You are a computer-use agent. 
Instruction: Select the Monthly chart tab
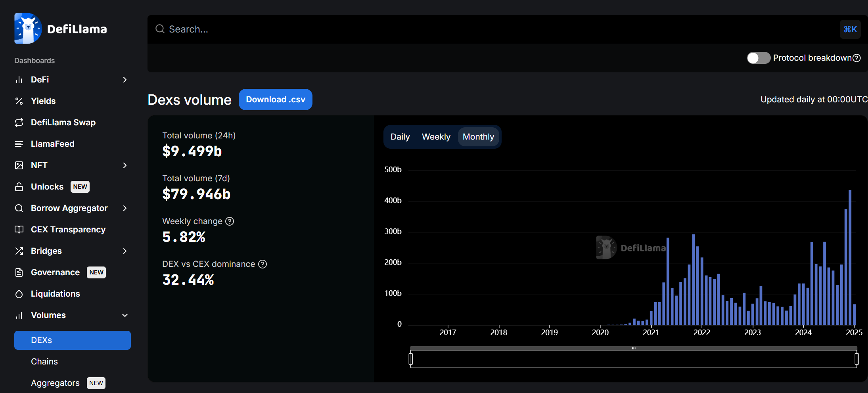pyautogui.click(x=478, y=137)
